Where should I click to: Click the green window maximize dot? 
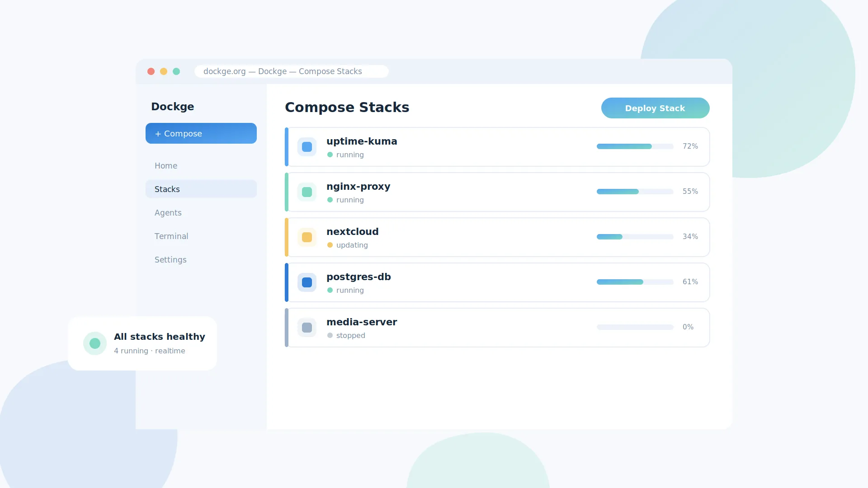point(176,71)
